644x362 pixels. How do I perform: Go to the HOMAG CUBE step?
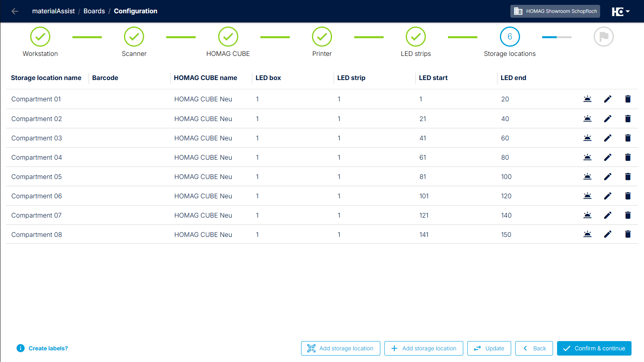228,42
